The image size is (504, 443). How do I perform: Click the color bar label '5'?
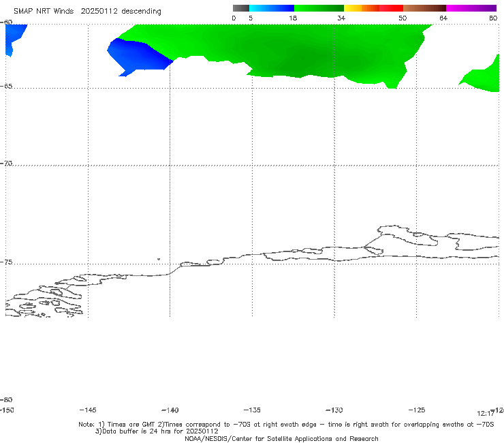pyautogui.click(x=251, y=18)
